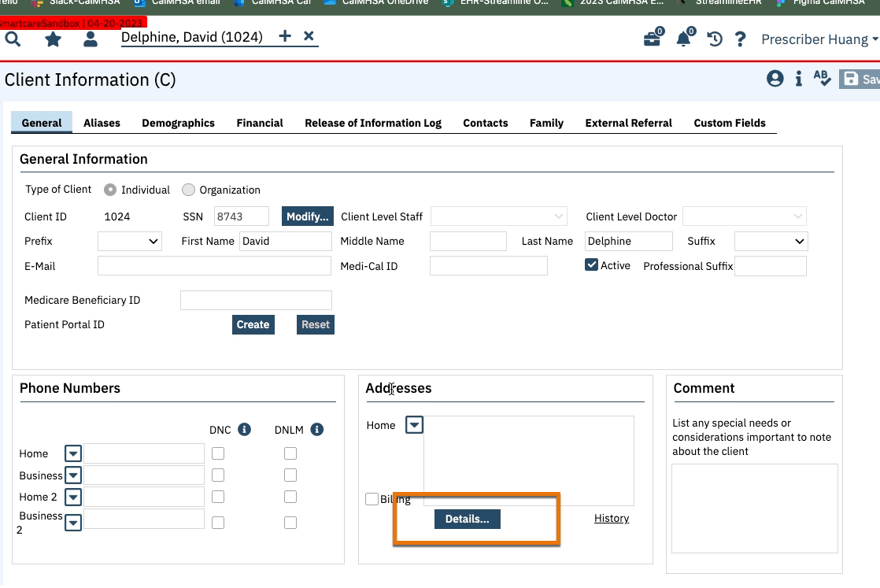The width and height of the screenshot is (880, 588).
Task: Click the Home phone number field
Action: coord(144,453)
